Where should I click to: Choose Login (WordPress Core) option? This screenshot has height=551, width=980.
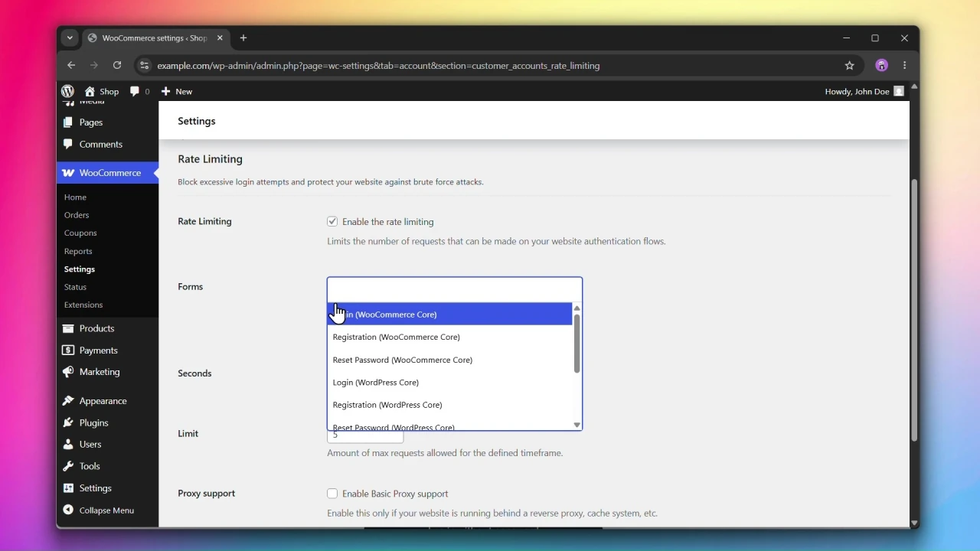pos(450,383)
